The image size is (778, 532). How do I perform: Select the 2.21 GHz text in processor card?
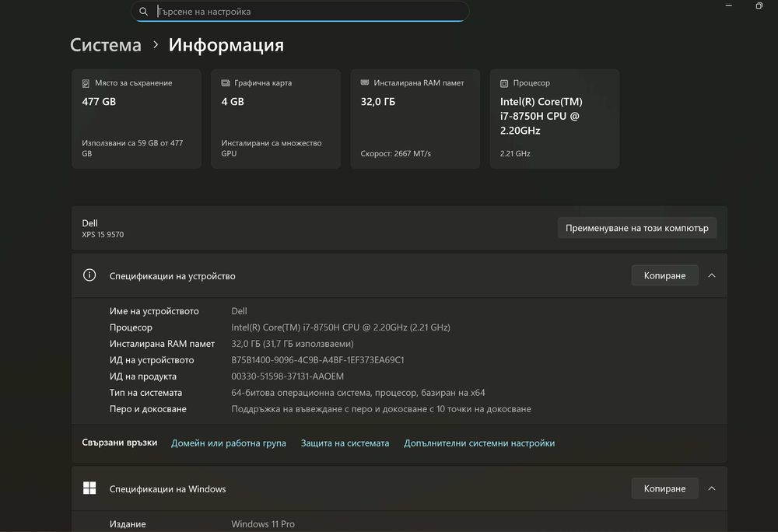click(x=515, y=154)
